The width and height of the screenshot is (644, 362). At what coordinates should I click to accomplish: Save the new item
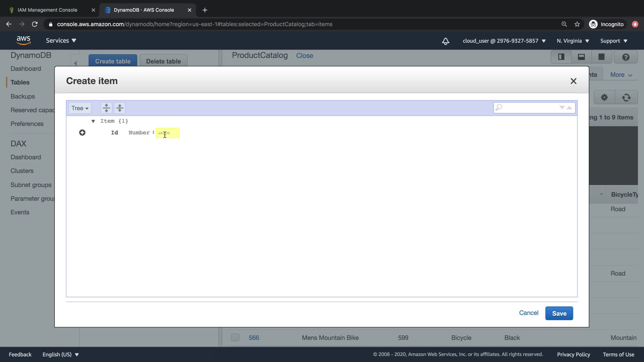(559, 313)
